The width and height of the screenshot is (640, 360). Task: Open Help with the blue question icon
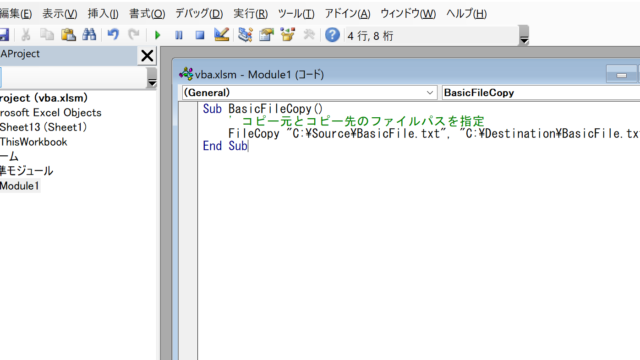332,35
